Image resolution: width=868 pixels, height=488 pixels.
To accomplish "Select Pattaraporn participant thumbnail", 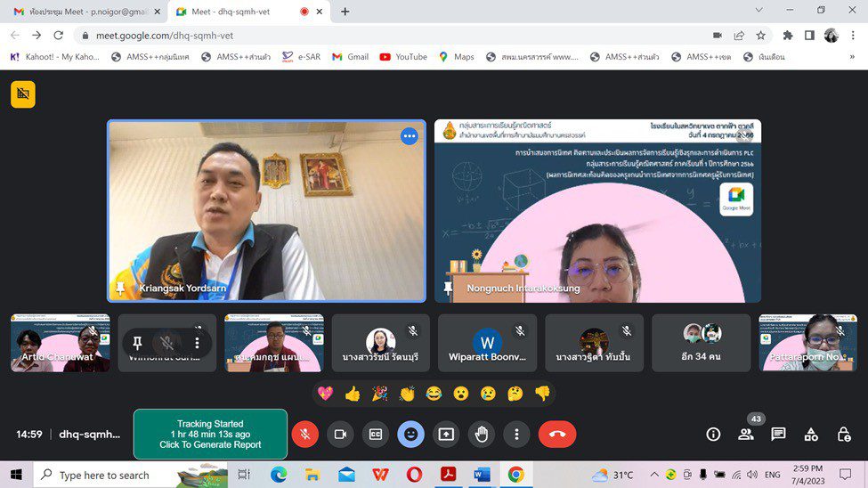I will [x=807, y=343].
